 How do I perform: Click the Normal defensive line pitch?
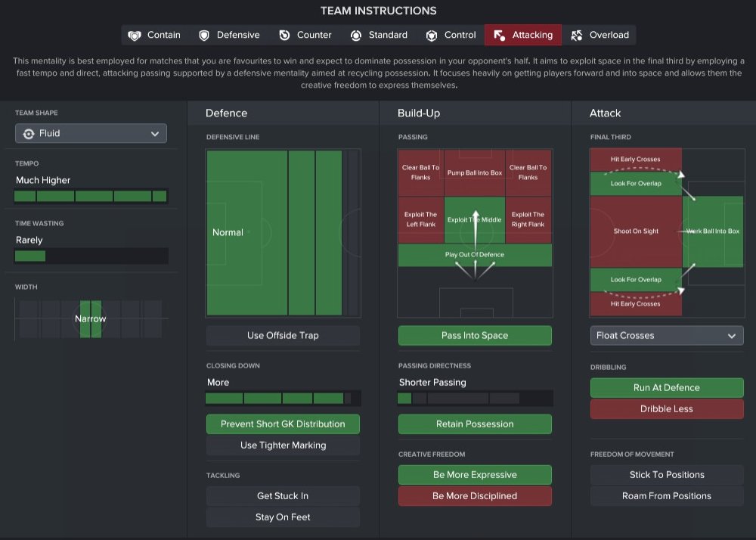283,233
